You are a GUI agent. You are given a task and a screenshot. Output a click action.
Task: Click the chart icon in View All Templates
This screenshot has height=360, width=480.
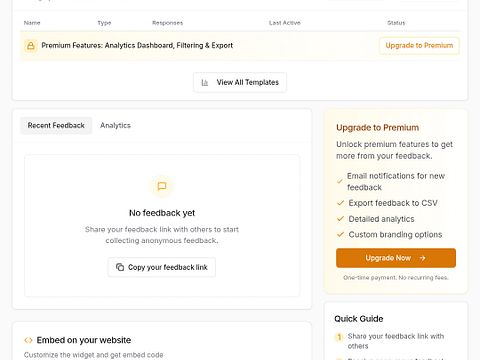(205, 82)
